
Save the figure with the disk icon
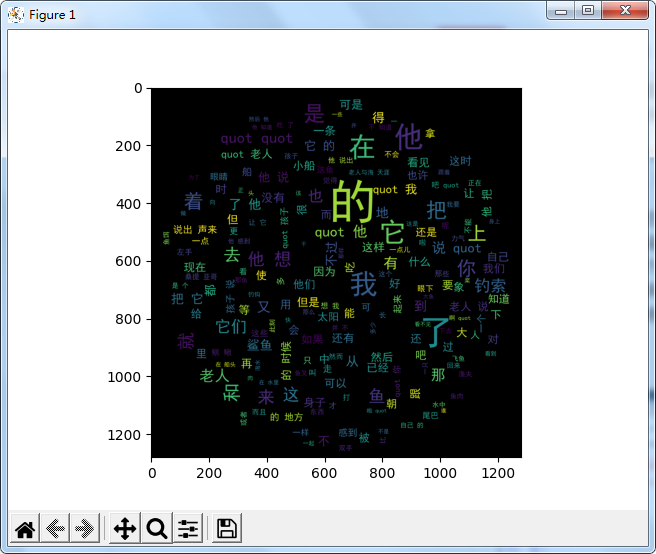[227, 528]
